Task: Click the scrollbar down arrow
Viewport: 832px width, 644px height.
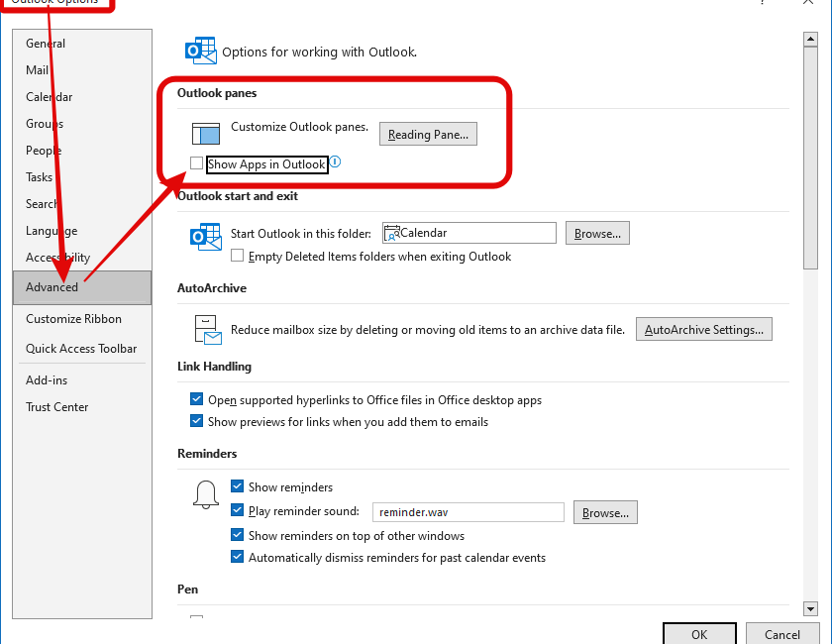Action: click(810, 608)
